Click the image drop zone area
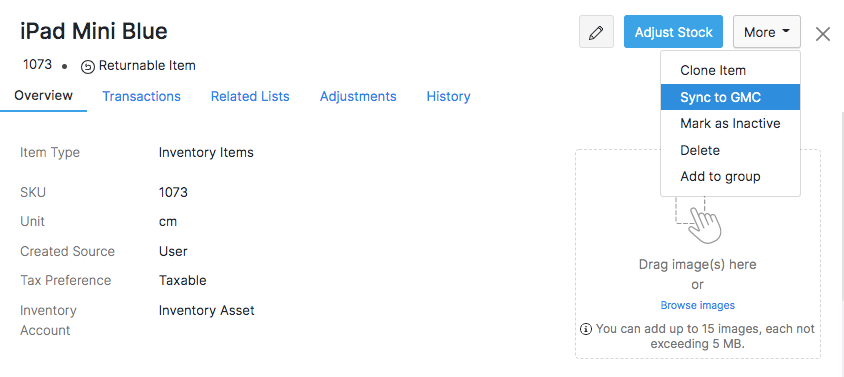 (698, 254)
